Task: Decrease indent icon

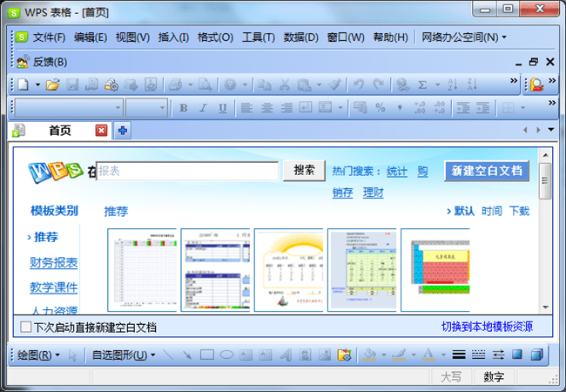Action: point(463,107)
